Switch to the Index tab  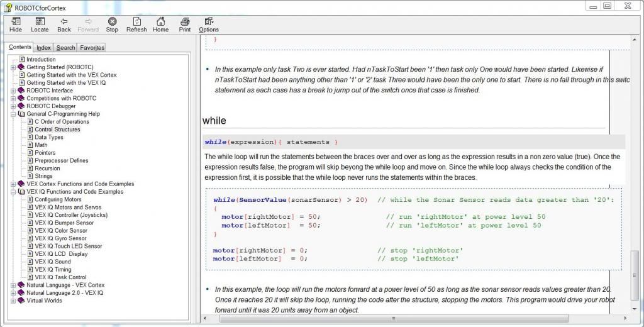43,48
